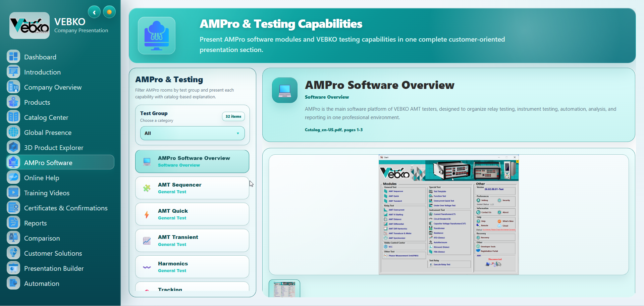Select the small screenshot thumbnail below the preview

click(x=284, y=289)
